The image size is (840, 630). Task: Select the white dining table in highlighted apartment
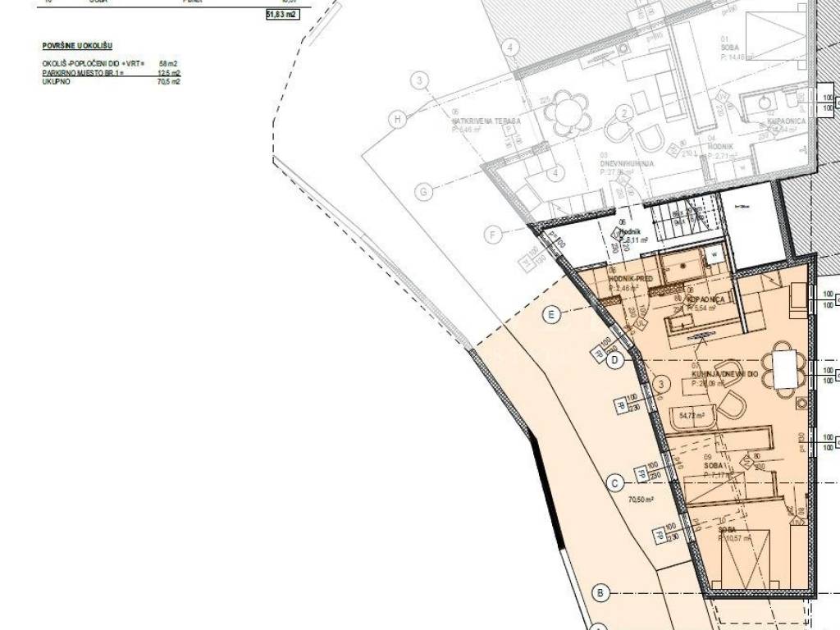click(x=785, y=369)
